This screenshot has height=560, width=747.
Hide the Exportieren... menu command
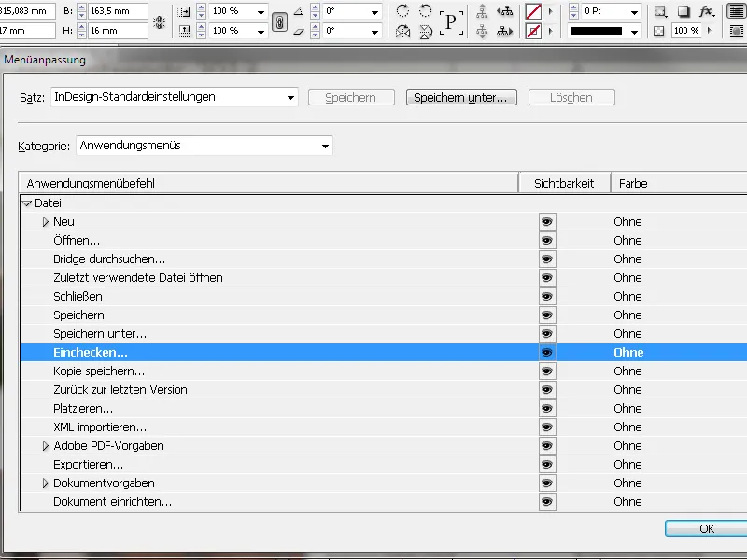[x=547, y=464]
